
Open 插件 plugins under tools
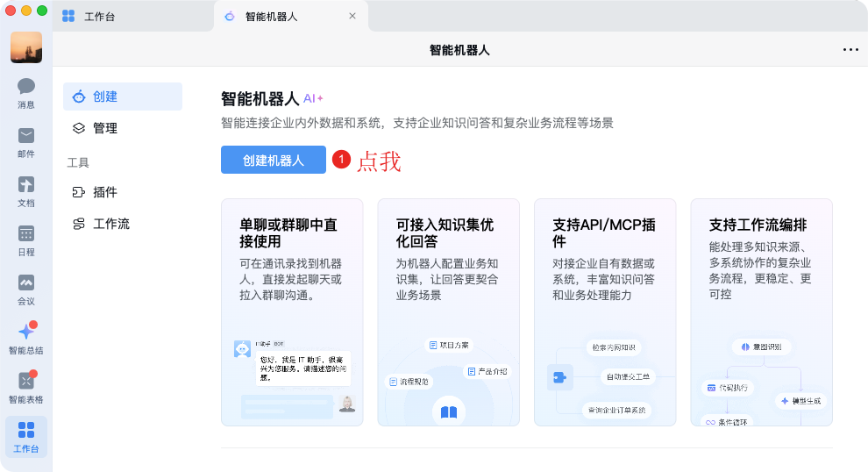point(122,192)
